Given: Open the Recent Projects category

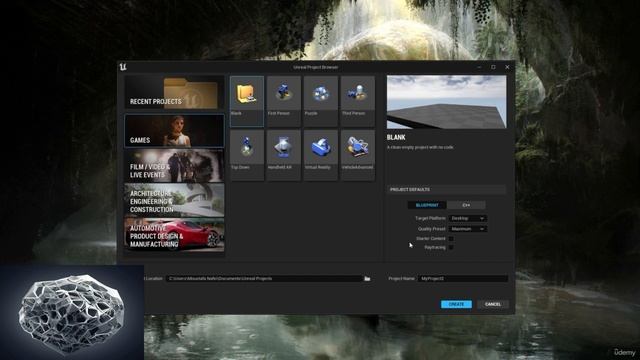Looking at the screenshot, I should 174,93.
